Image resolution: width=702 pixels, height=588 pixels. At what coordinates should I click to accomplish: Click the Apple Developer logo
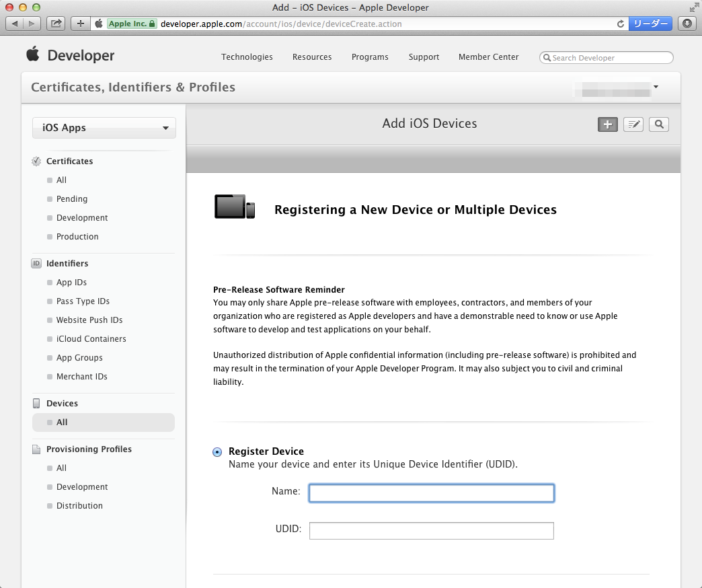pyautogui.click(x=70, y=55)
